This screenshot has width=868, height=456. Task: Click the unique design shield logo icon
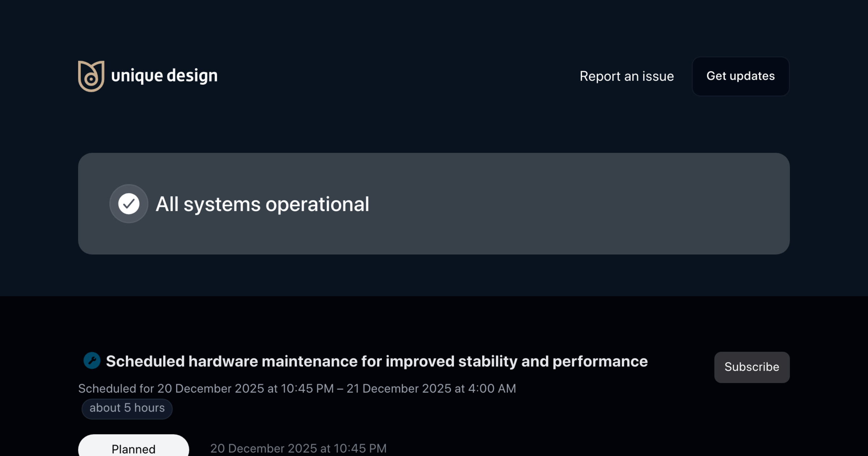point(91,76)
